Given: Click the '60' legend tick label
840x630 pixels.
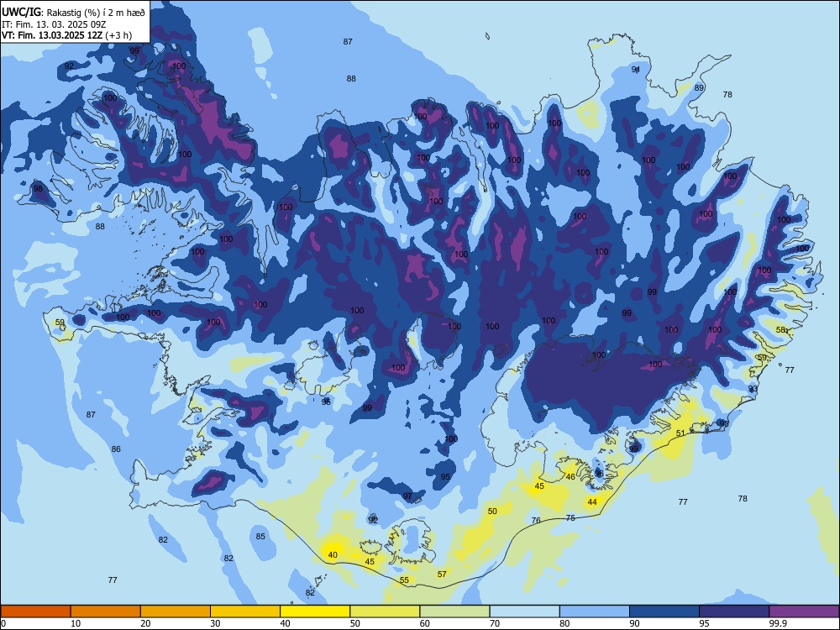Looking at the screenshot, I should click(425, 623).
